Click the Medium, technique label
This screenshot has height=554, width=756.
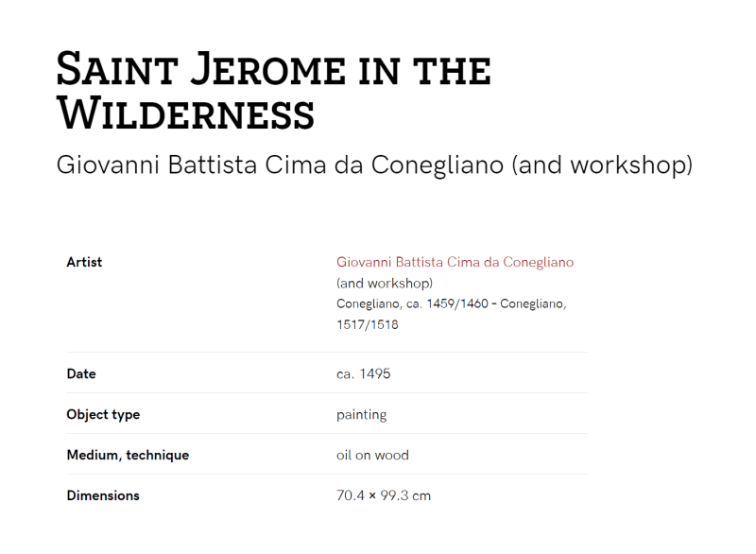128,455
